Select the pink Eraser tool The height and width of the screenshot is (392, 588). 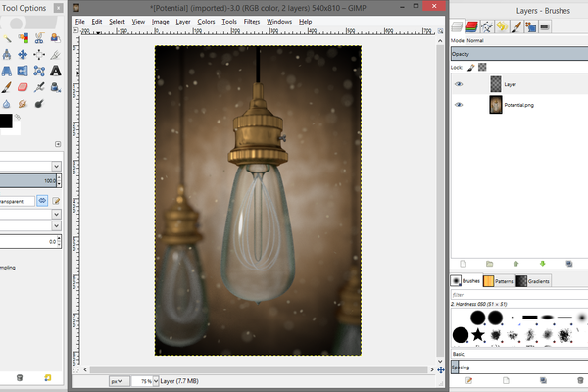[23, 87]
